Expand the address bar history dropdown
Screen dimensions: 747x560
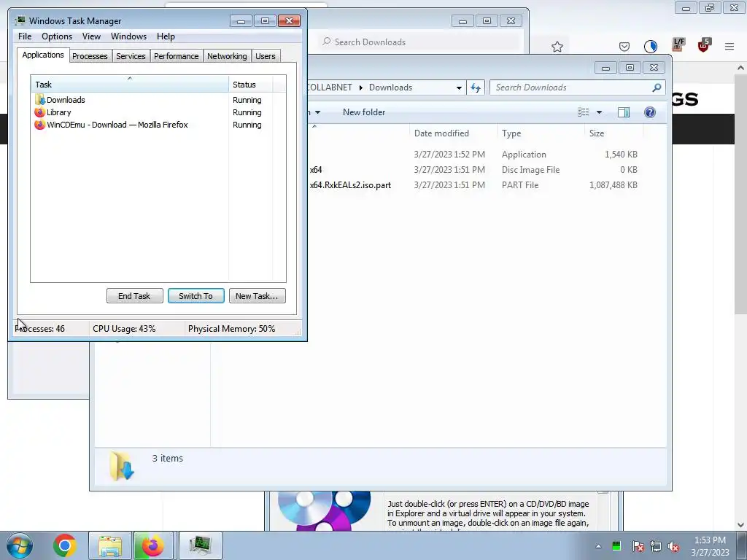coord(459,87)
